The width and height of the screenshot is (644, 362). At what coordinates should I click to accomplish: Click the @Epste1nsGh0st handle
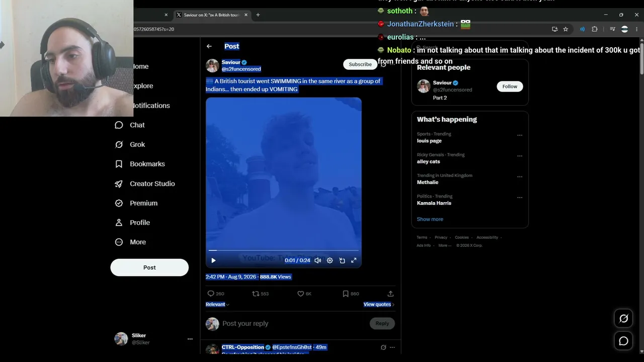[x=292, y=347]
